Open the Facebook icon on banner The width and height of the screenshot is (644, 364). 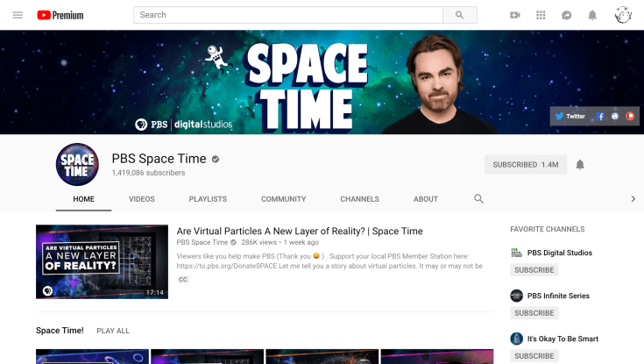600,117
